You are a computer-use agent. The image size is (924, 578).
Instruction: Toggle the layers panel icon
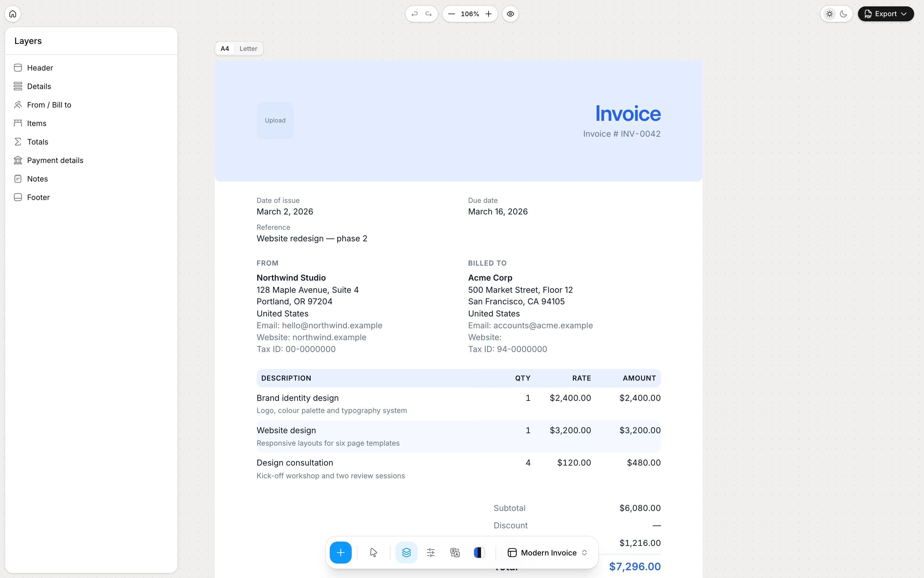(x=406, y=552)
